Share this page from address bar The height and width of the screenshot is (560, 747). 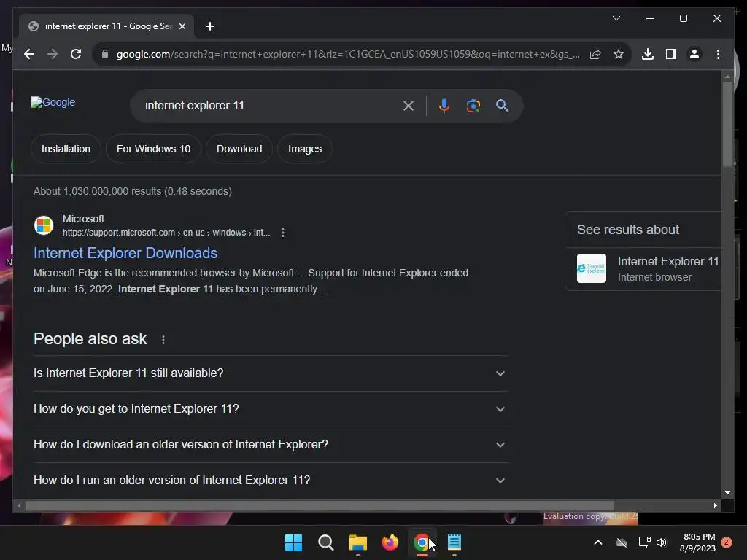click(595, 54)
